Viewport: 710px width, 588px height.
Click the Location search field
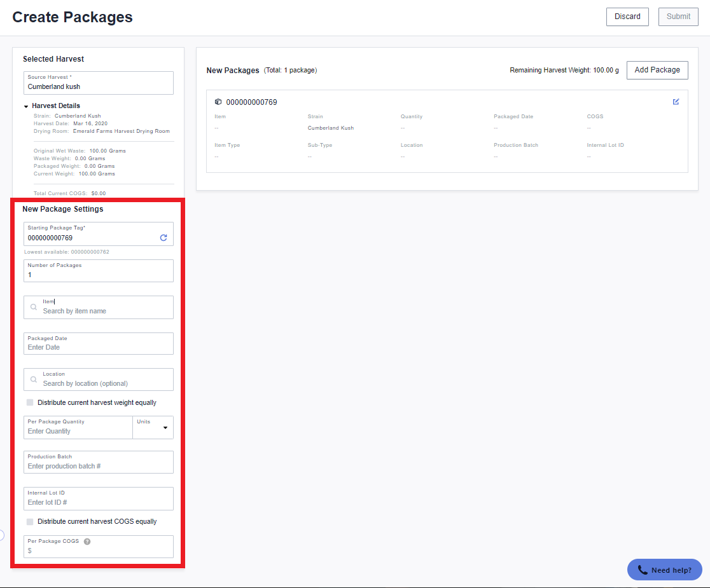pos(99,379)
